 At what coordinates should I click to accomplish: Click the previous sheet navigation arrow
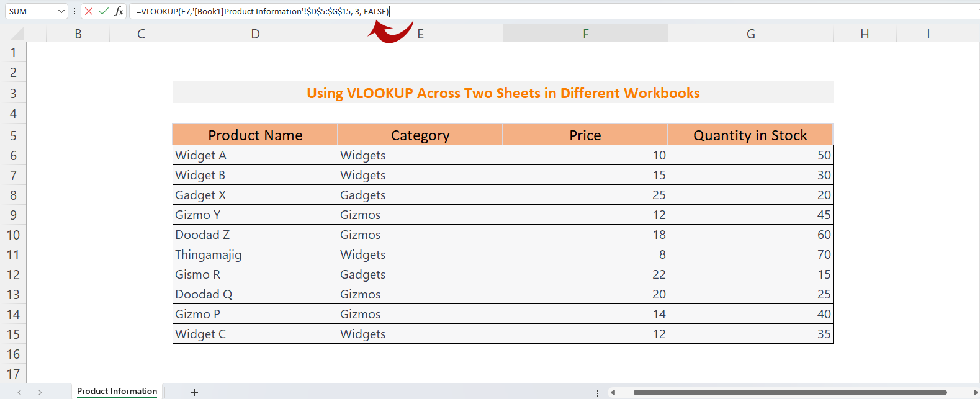(20, 392)
